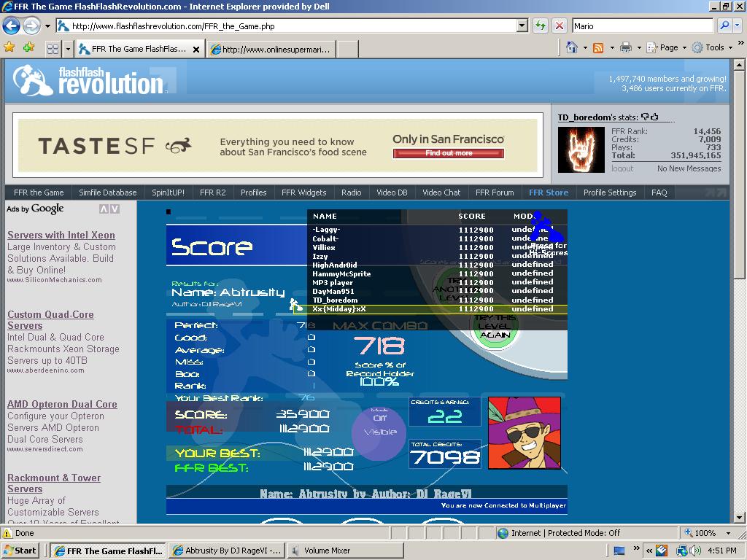
Task: Open the feeds dropdown arrow
Action: tap(612, 47)
